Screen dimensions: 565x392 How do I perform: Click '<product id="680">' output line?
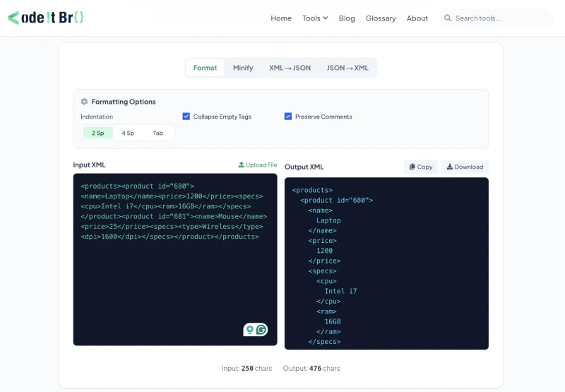click(337, 201)
